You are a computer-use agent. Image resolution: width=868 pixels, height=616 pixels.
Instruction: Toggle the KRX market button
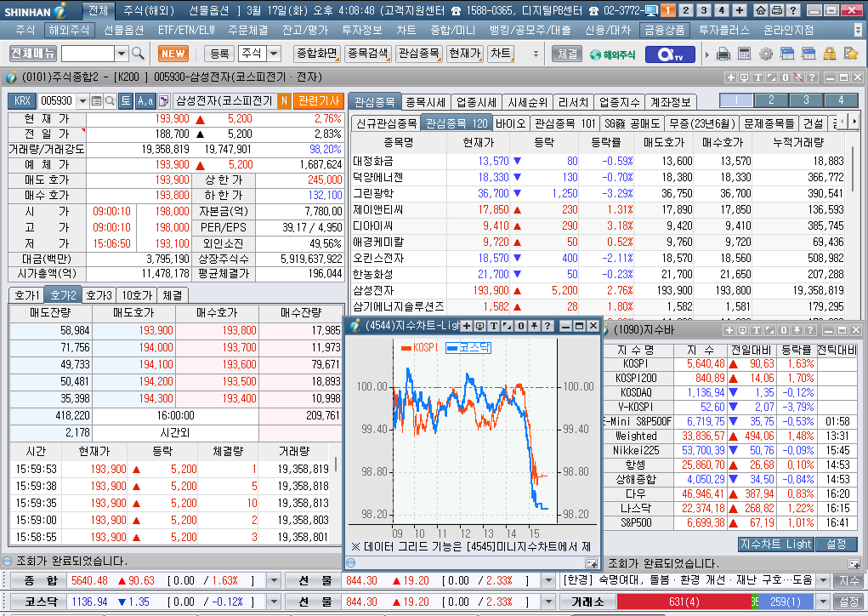[x=22, y=100]
